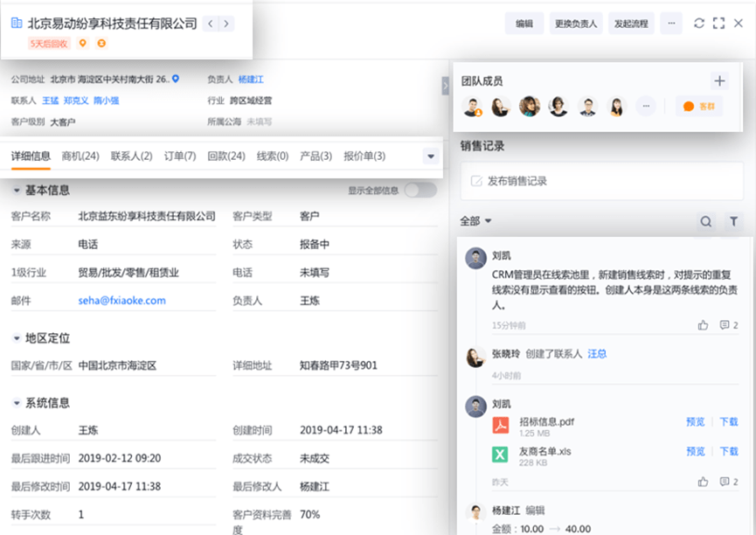Screen dimensions: 756x535
Task: Open 汪总 contact link
Action: [597, 354]
